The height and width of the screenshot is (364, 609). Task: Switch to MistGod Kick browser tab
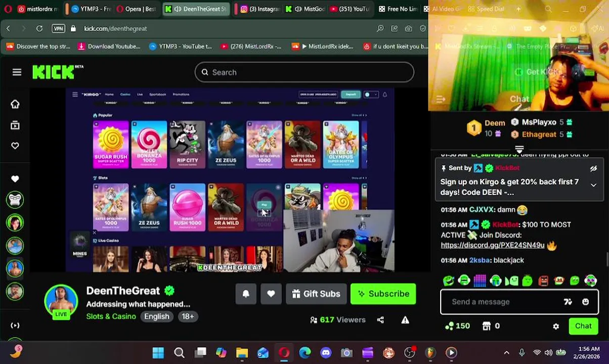click(305, 9)
